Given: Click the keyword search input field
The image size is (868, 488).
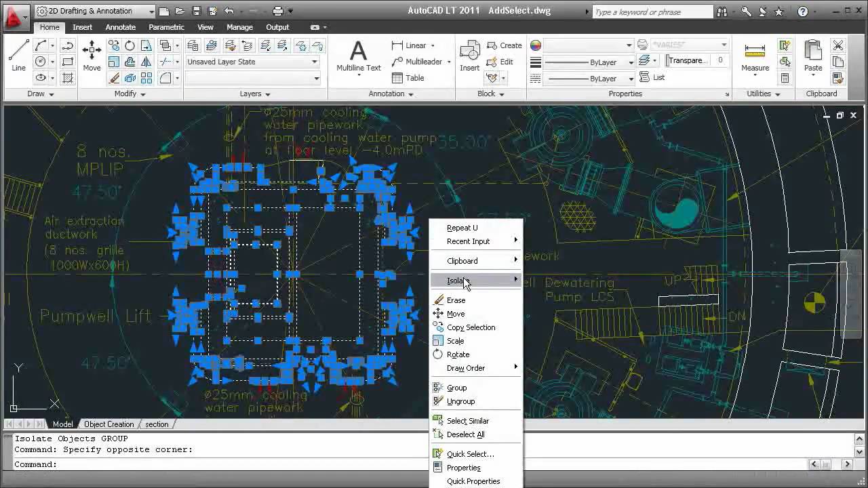Looking at the screenshot, I should (x=652, y=12).
